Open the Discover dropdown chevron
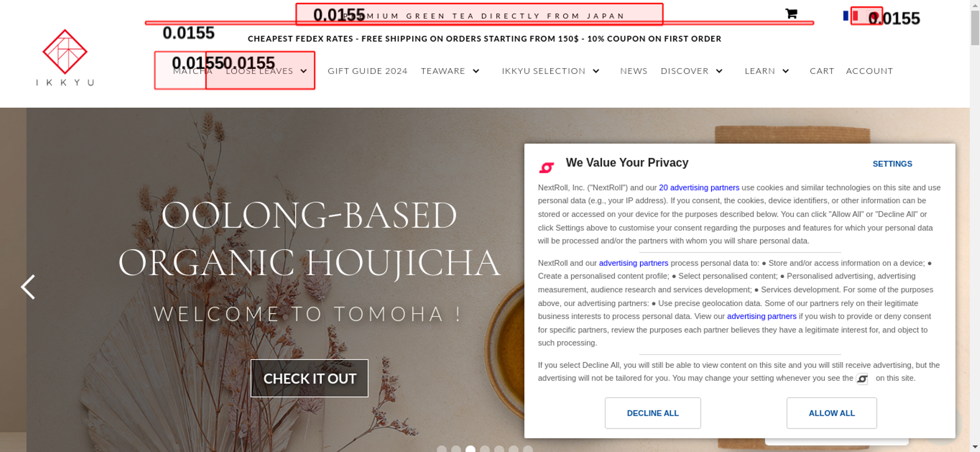 719,71
